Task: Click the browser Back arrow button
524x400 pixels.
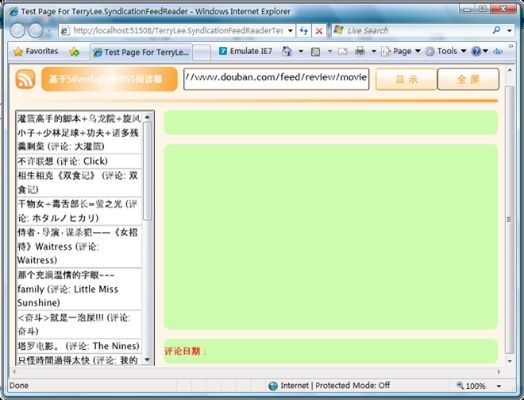Action: [17, 30]
